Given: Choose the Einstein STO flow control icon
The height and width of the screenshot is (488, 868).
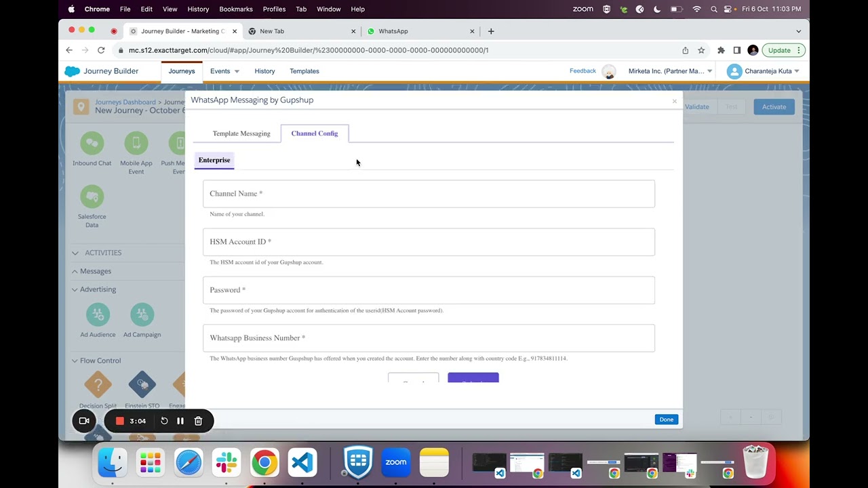Looking at the screenshot, I should 142,385.
